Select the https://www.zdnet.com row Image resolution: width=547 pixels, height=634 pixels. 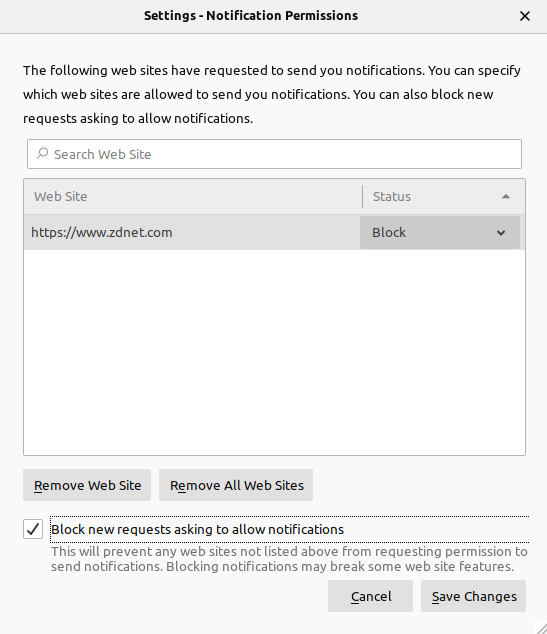pos(274,232)
